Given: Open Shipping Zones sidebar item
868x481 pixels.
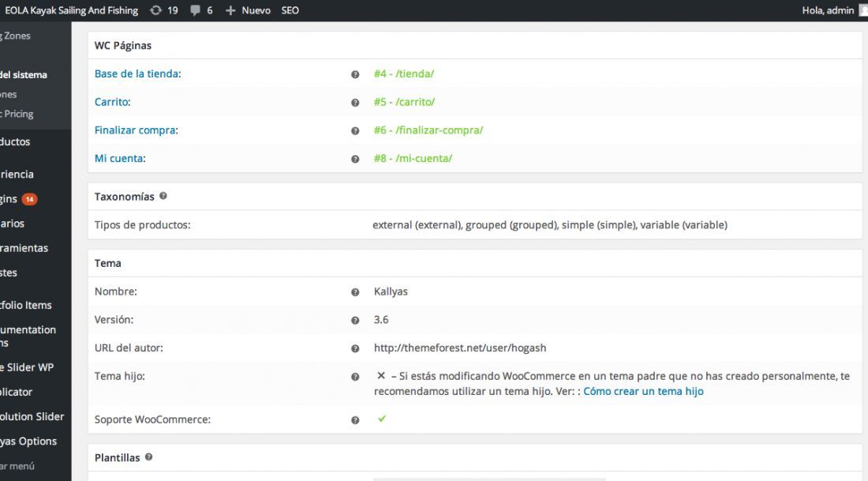Looking at the screenshot, I should [16, 36].
